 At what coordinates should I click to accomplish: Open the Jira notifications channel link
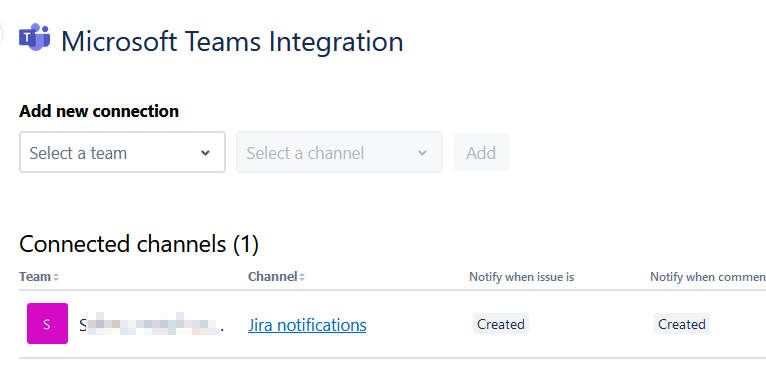[x=307, y=325]
